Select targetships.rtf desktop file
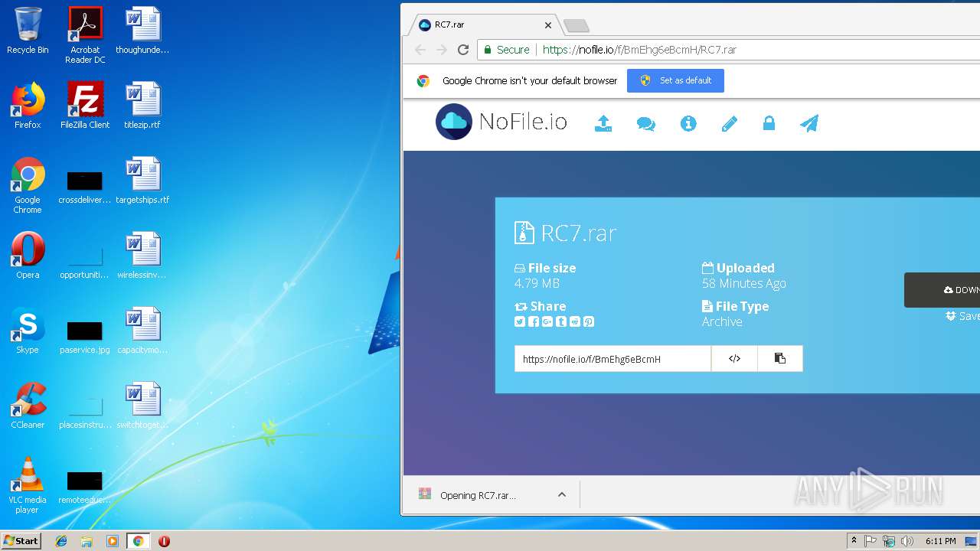 [142, 180]
